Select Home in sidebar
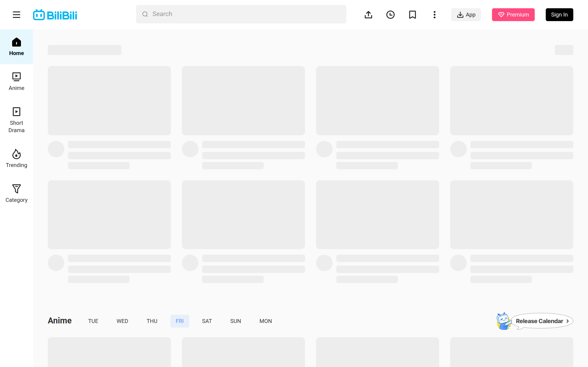Image resolution: width=588 pixels, height=367 pixels. [x=16, y=47]
